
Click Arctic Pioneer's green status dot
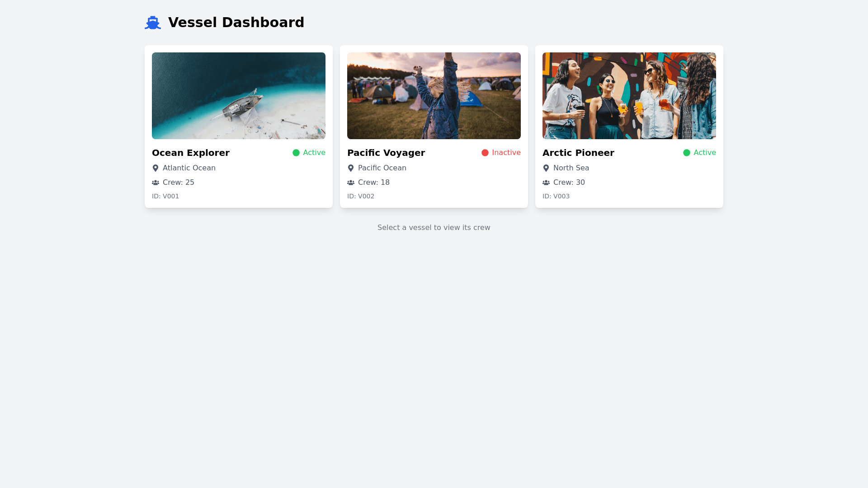[x=687, y=153]
